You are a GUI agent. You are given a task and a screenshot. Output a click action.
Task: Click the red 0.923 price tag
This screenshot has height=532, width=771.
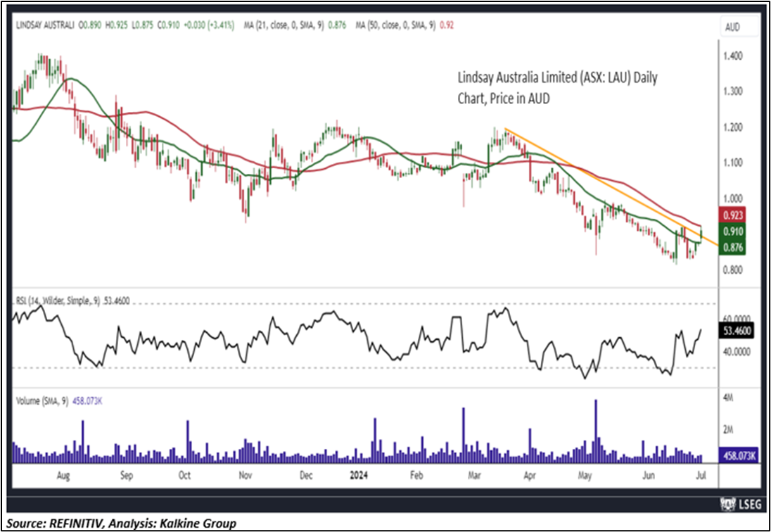732,215
